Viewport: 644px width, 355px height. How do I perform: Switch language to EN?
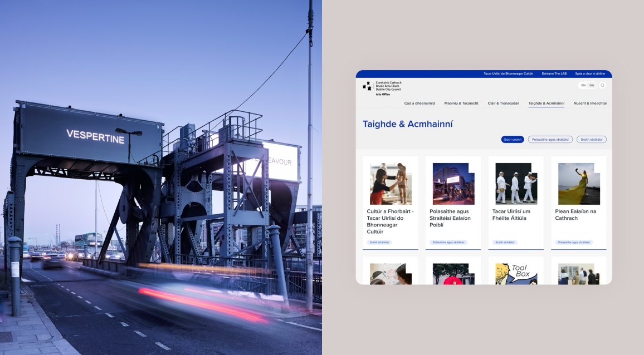point(583,85)
